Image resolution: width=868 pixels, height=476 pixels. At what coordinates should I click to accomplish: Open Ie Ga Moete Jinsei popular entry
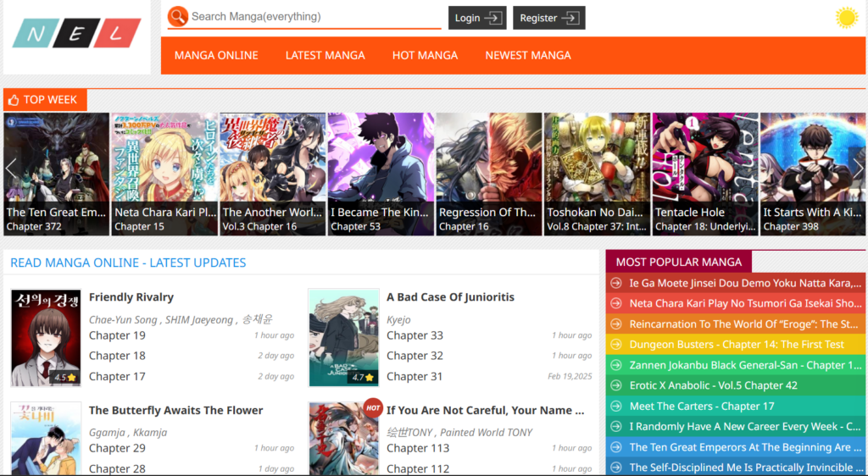745,283
